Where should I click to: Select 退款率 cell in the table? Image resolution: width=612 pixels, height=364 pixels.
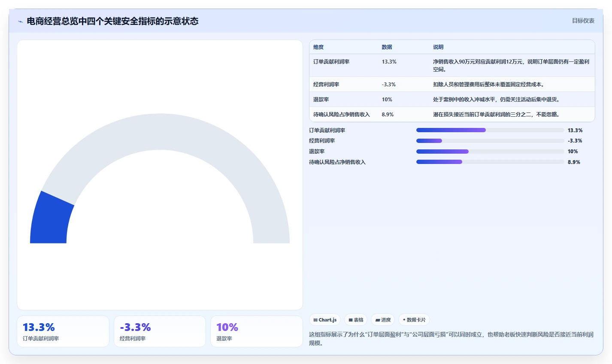coord(321,100)
